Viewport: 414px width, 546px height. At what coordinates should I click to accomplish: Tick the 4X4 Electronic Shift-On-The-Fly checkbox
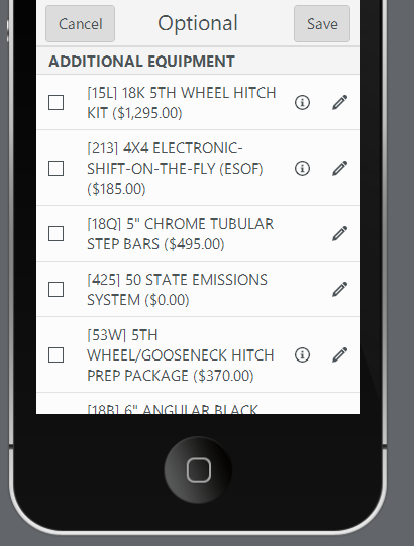coord(56,169)
